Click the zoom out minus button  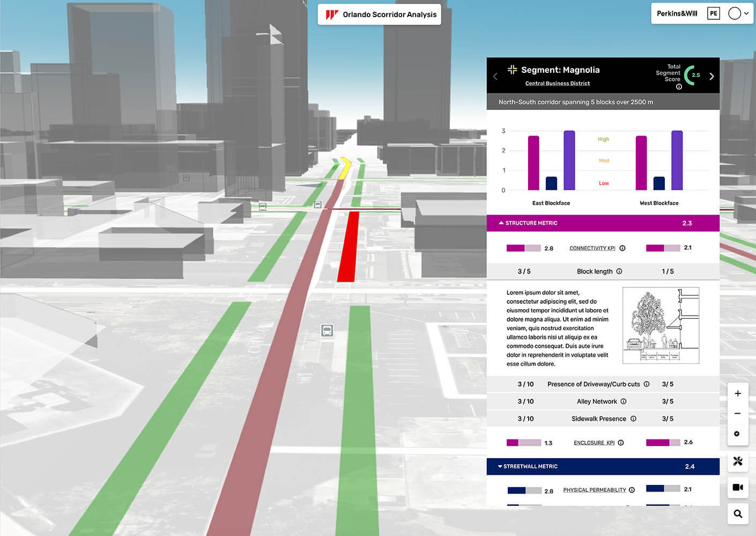[x=738, y=413]
